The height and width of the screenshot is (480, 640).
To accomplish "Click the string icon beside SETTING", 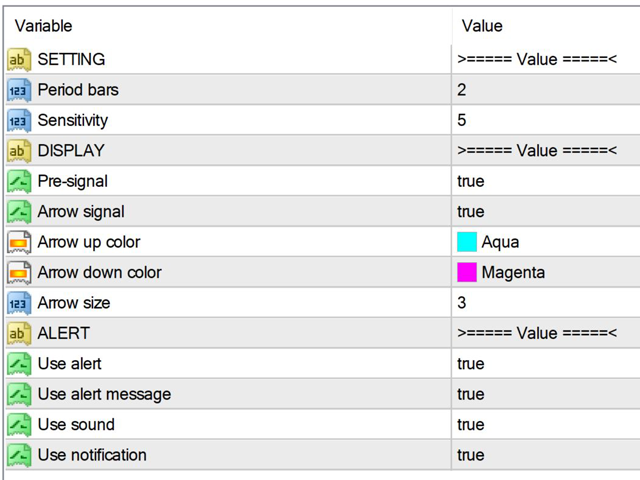I will pyautogui.click(x=19, y=60).
